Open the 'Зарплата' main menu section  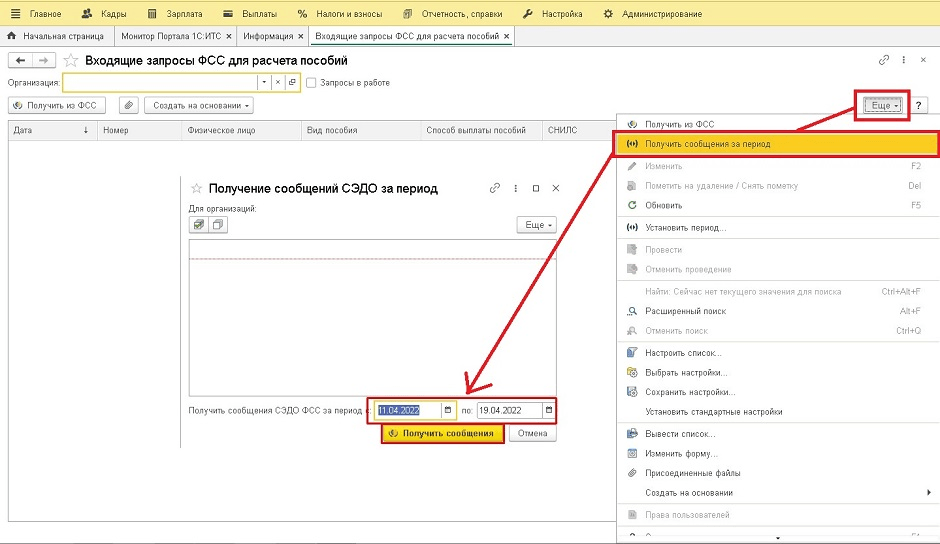pyautogui.click(x=177, y=14)
